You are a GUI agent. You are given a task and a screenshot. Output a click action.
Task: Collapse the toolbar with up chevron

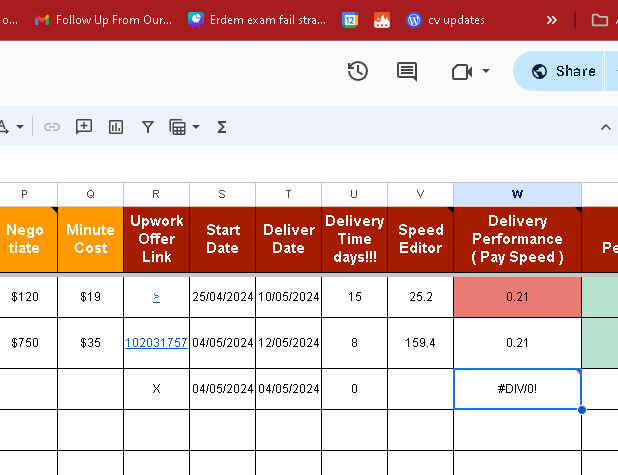pyautogui.click(x=606, y=127)
